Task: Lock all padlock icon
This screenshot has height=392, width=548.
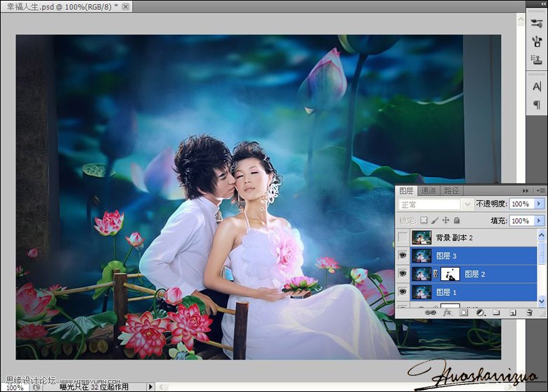Action: point(457,220)
